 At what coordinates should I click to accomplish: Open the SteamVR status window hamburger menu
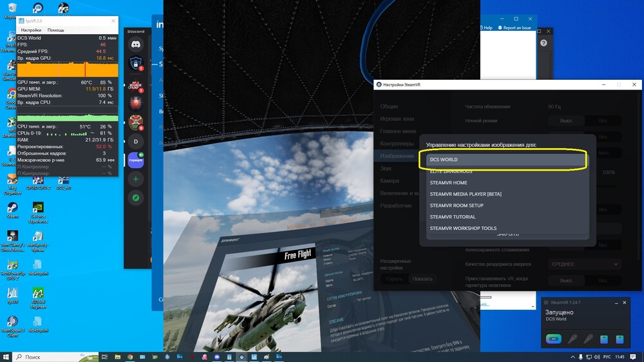tap(546, 303)
